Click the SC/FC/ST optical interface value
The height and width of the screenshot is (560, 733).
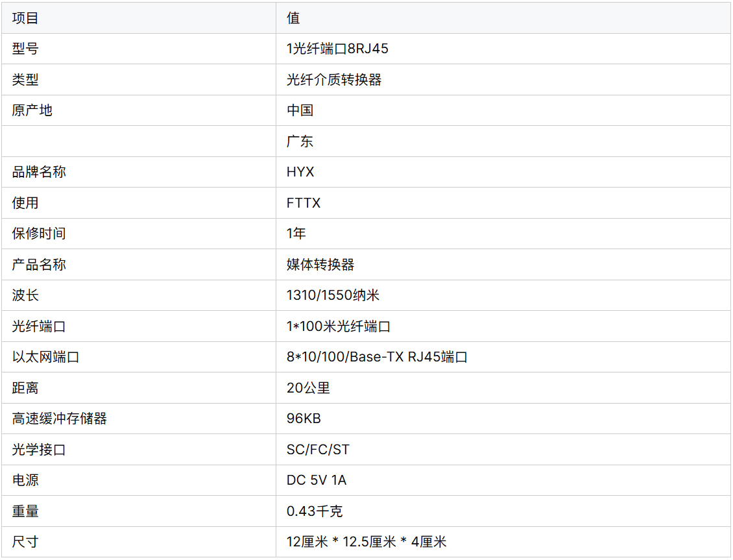click(x=318, y=450)
